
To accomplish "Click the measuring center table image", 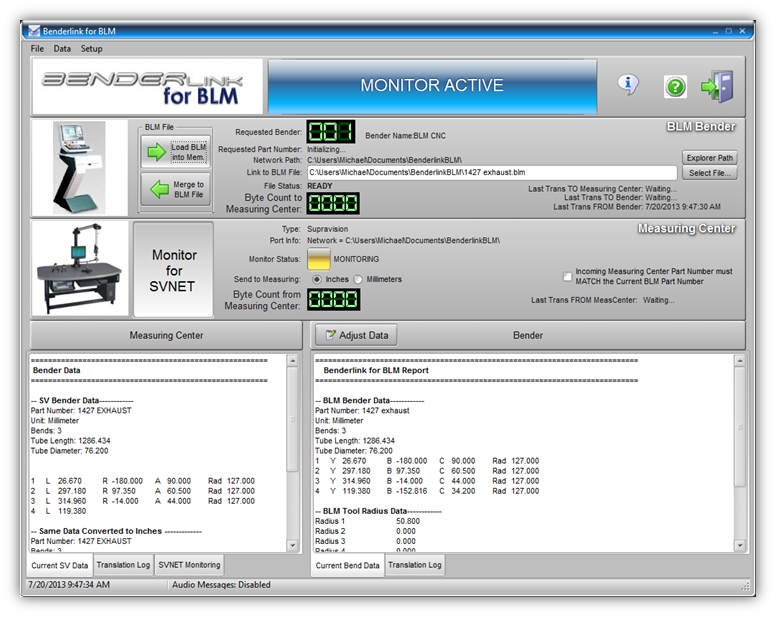I will point(80,270).
